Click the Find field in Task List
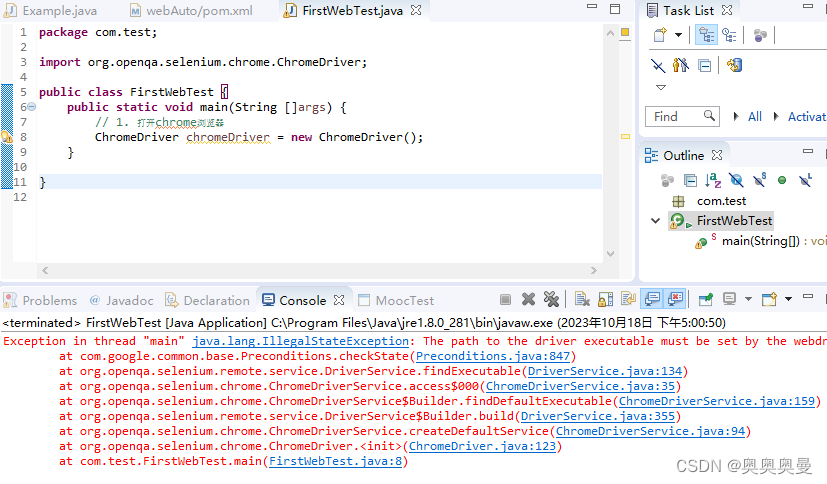The width and height of the screenshot is (827, 484). pyautogui.click(x=682, y=116)
